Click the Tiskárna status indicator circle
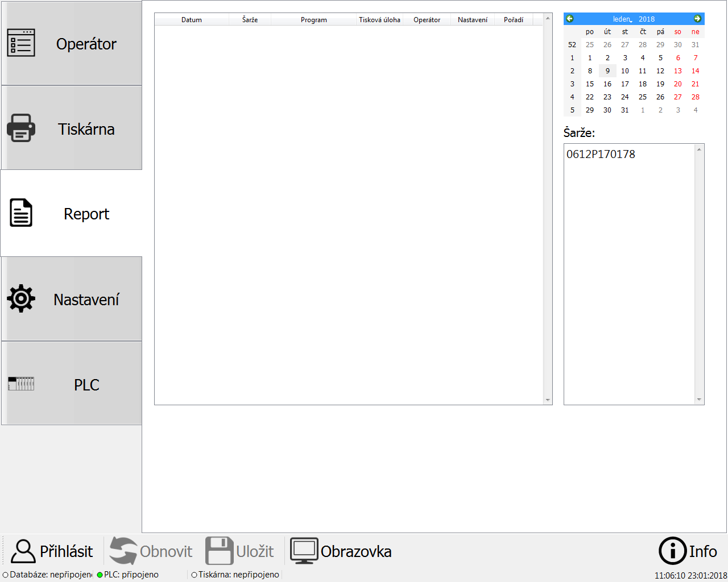Screen dimensions: 728x582 [194, 575]
